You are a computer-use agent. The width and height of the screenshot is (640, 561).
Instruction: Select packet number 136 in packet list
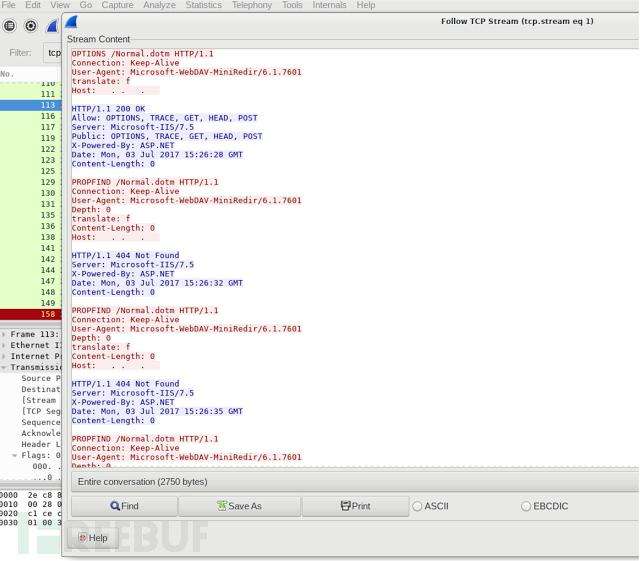31,226
